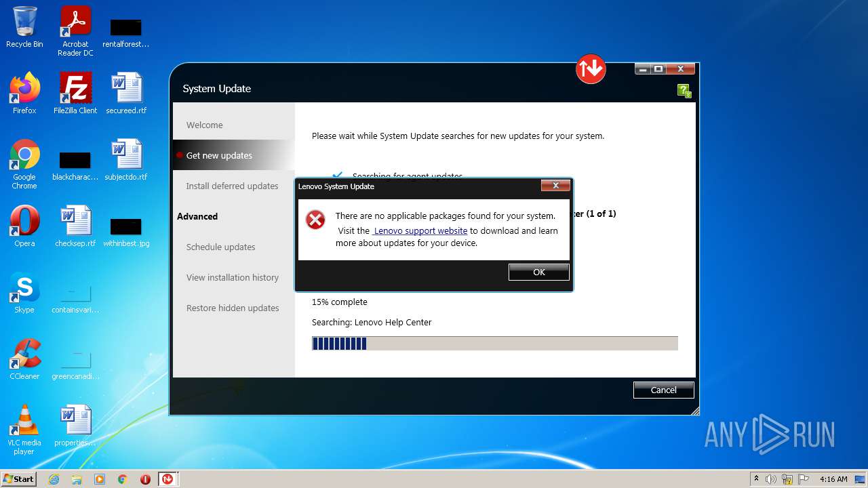The width and height of the screenshot is (868, 488).
Task: Open Restore hidden updates
Action: click(233, 308)
